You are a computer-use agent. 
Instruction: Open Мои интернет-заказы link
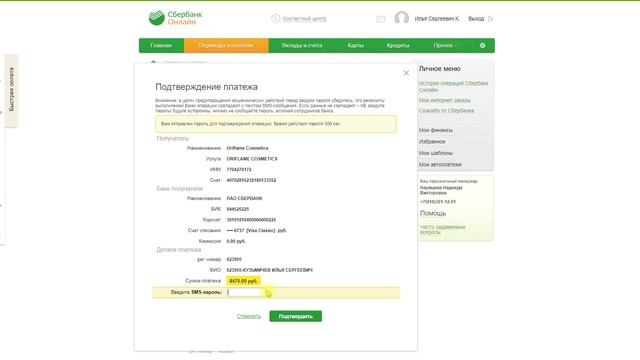coord(444,100)
